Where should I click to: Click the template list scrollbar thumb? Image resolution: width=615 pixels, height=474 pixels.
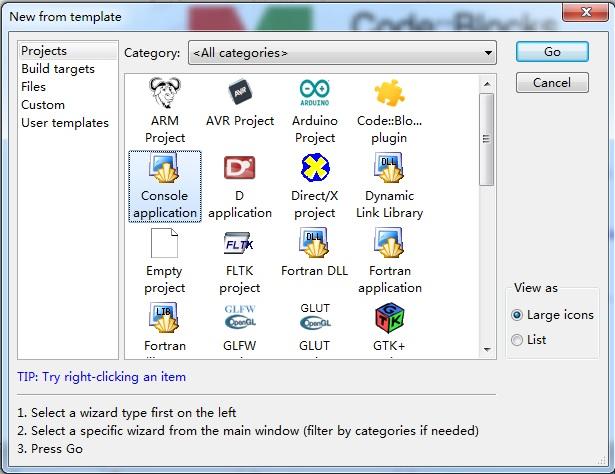[x=487, y=139]
